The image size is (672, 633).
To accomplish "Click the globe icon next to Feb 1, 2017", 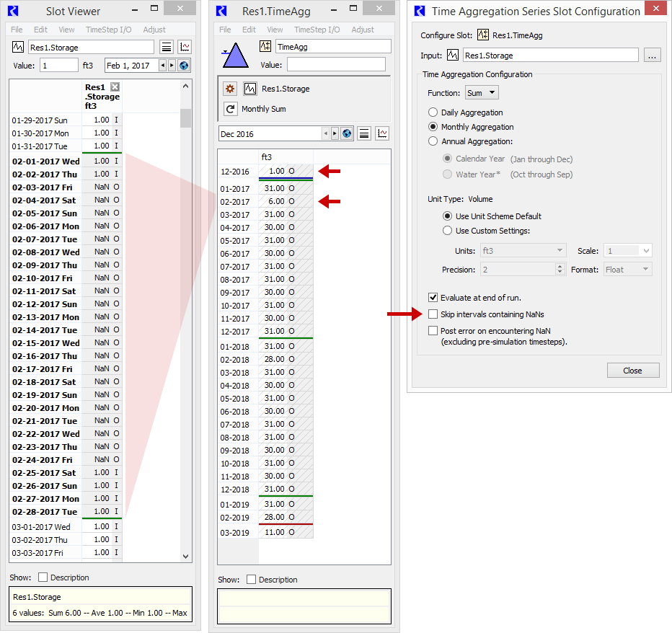I will point(184,66).
